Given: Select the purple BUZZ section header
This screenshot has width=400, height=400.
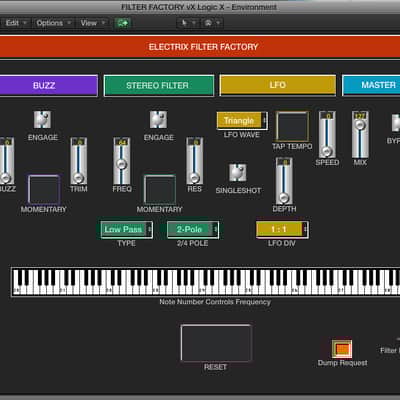Looking at the screenshot, I should coord(48,86).
